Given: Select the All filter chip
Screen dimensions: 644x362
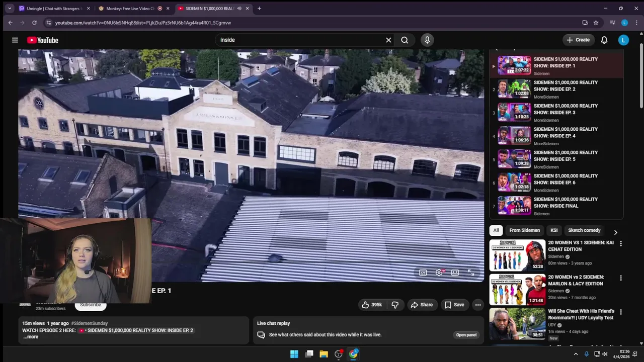Looking at the screenshot, I should 496,230.
